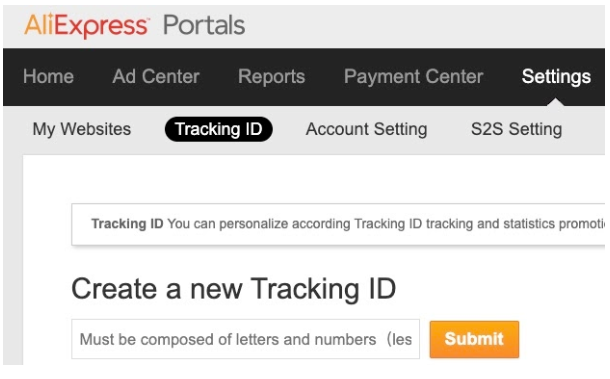The image size is (610, 379).
Task: Go to the Home menu item
Action: 48,76
